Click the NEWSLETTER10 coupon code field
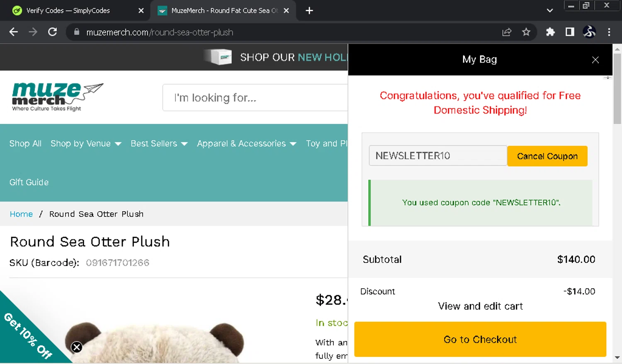 (438, 156)
